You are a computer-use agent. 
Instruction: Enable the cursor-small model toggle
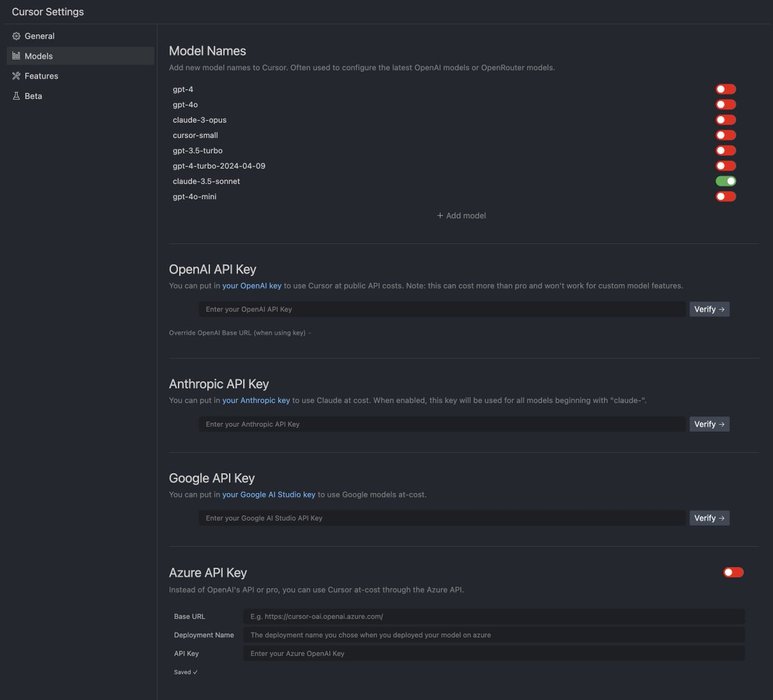tap(726, 135)
